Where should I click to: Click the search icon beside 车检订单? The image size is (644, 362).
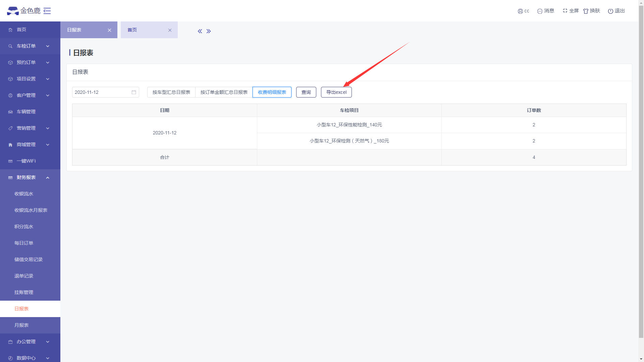(10, 46)
